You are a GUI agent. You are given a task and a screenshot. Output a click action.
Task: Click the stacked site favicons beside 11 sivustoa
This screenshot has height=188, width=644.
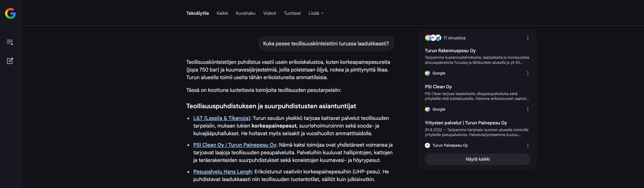point(433,38)
